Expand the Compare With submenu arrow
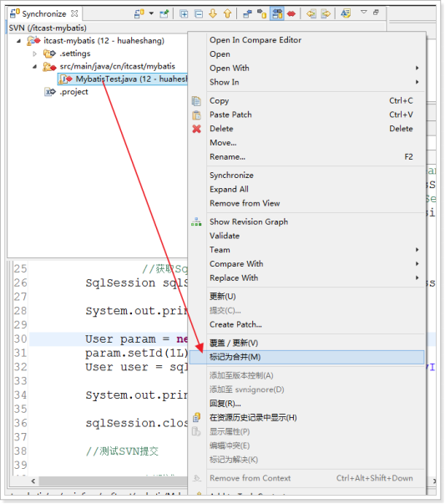The height and width of the screenshot is (504, 445). coord(417,264)
